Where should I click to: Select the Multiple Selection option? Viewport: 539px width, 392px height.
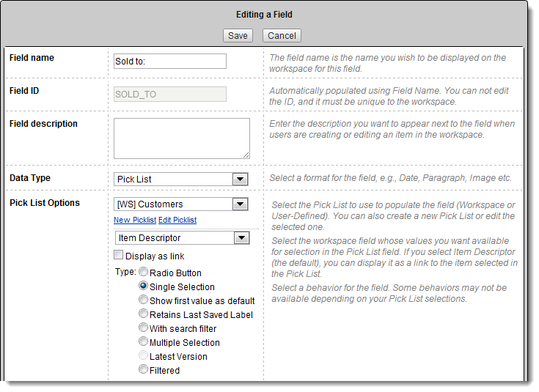tap(143, 341)
